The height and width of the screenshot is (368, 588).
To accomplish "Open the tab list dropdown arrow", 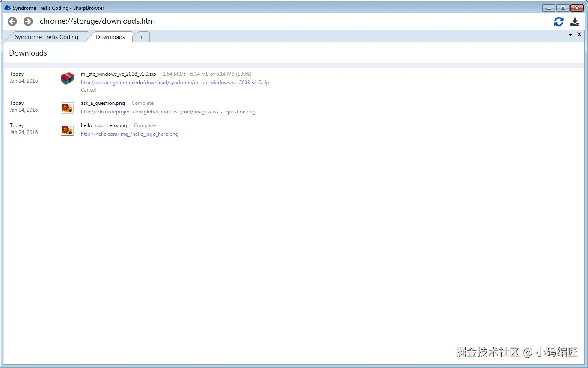I will pyautogui.click(x=570, y=34).
